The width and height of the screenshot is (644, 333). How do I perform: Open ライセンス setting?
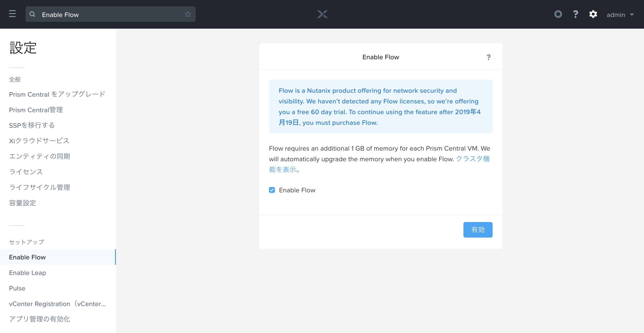pyautogui.click(x=26, y=172)
